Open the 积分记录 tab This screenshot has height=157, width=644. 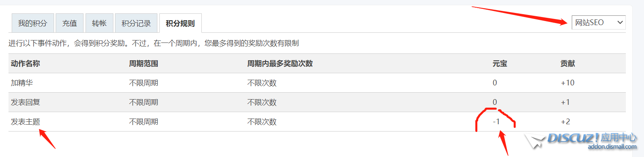point(136,23)
